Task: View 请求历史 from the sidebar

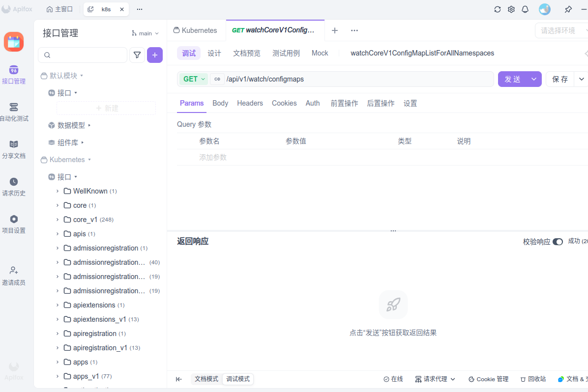Action: tap(14, 186)
